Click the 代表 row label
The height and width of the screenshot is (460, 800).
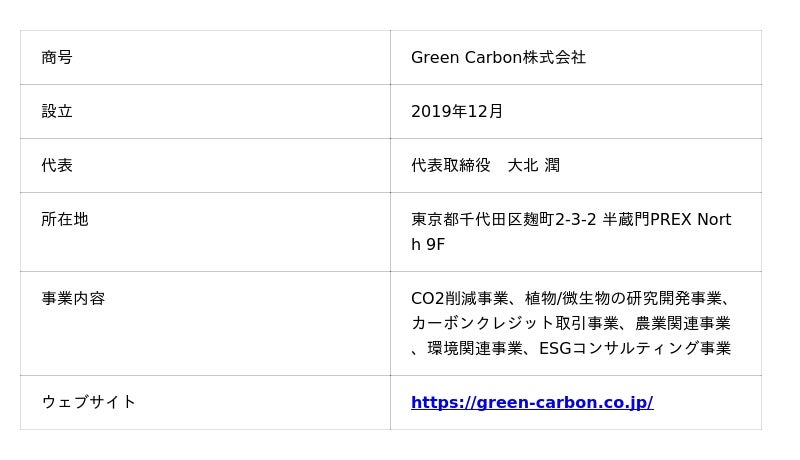pos(57,165)
